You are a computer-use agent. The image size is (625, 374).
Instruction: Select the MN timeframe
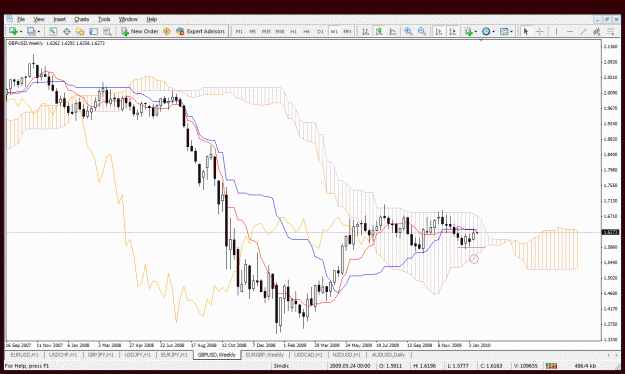[347, 31]
